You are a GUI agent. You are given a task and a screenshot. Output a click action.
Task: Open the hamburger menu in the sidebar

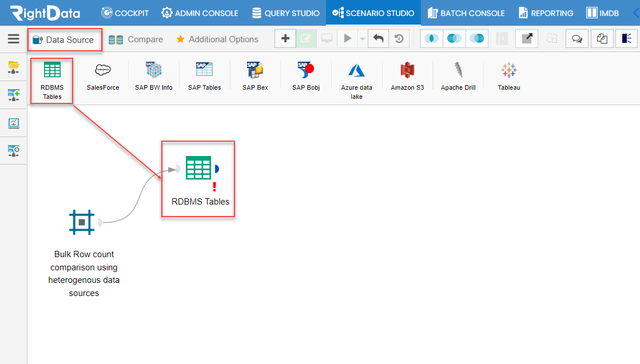point(14,39)
